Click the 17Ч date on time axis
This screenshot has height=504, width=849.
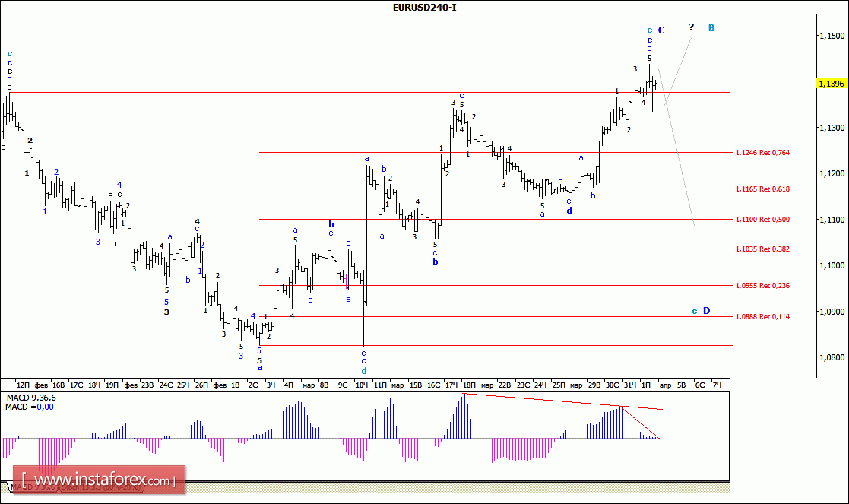point(451,385)
